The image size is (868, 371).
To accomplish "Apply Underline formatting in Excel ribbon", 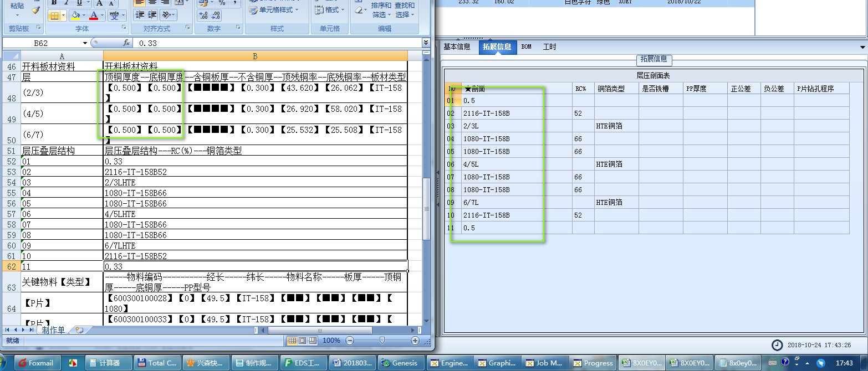I will tap(79, 2).
